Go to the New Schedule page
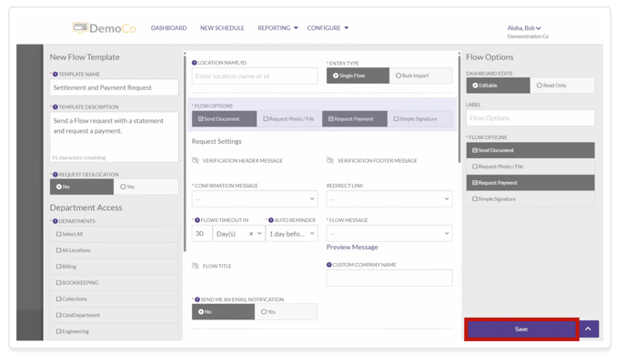The height and width of the screenshot is (364, 626). (222, 28)
